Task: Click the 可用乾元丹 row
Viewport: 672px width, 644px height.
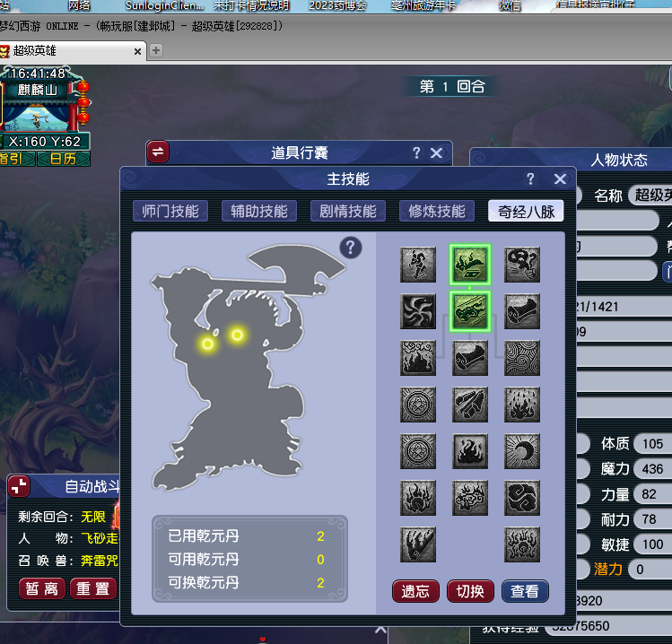Action: click(247, 559)
